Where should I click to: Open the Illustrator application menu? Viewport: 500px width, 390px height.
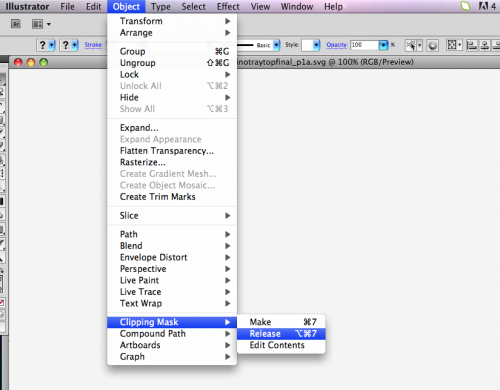[27, 7]
